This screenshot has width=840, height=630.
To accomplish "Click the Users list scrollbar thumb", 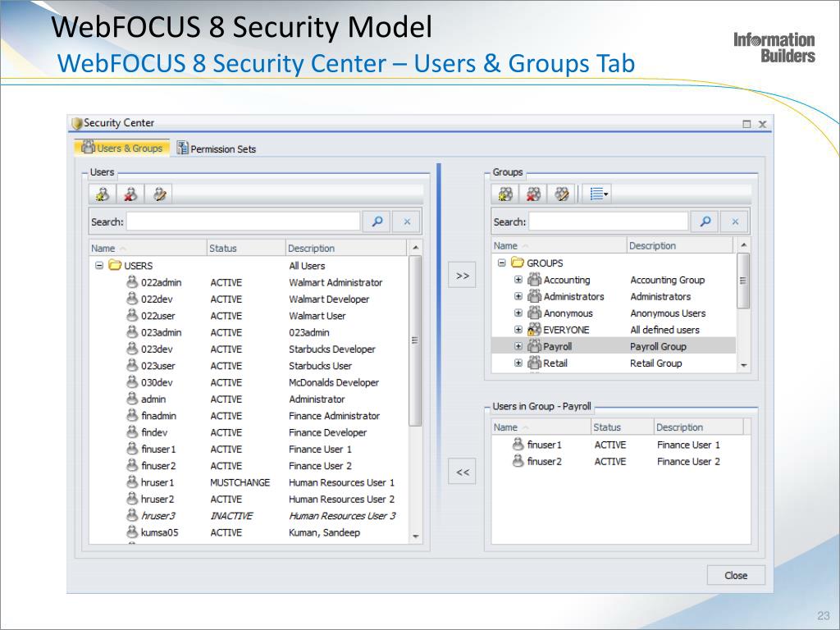I will click(x=415, y=340).
